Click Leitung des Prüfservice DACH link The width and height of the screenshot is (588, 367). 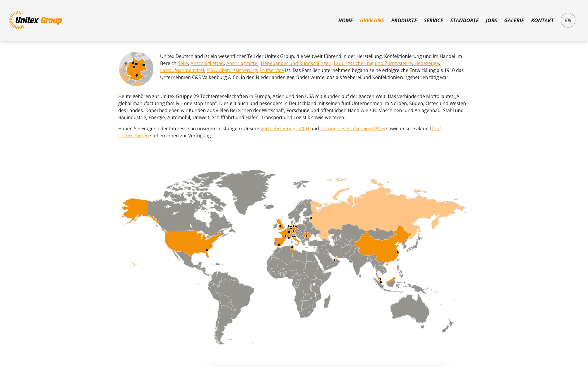point(352,128)
